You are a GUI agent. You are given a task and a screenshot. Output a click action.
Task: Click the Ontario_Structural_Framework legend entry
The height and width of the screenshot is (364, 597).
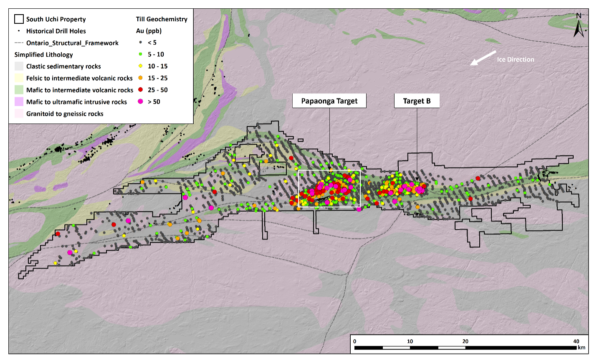pyautogui.click(x=72, y=43)
